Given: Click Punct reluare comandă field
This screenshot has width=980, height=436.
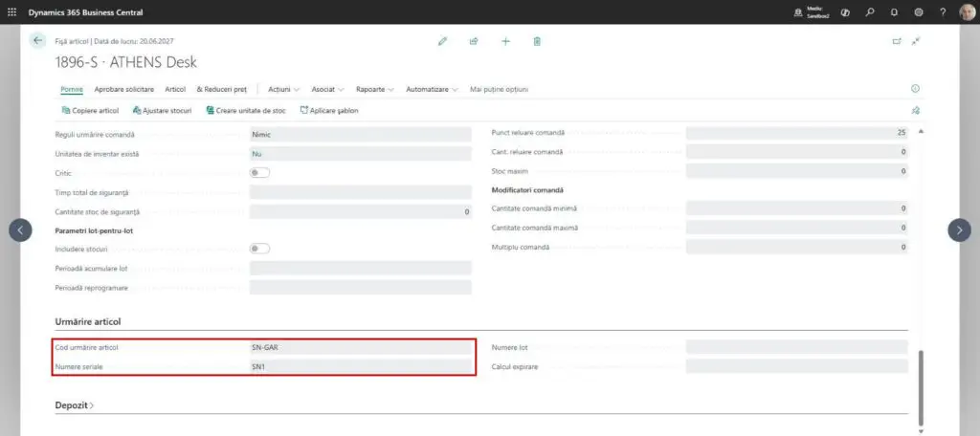Looking at the screenshot, I should 797,133.
